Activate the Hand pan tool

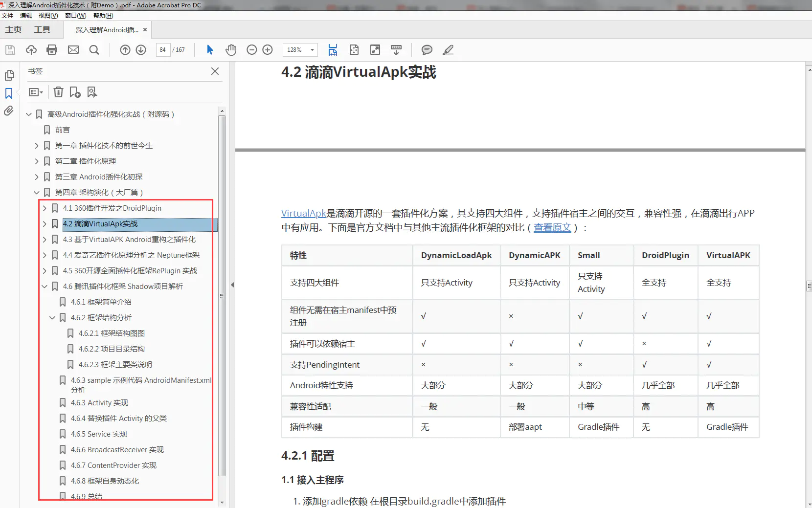tap(231, 50)
